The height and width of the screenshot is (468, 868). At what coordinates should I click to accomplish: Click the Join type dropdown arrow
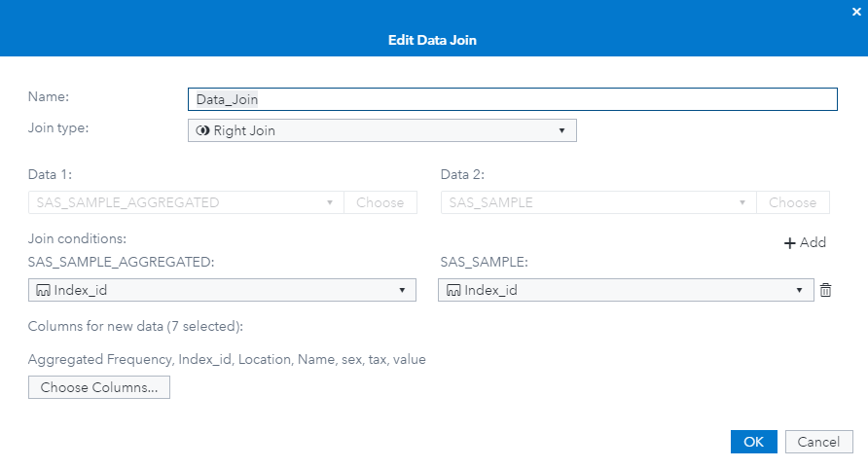point(561,130)
